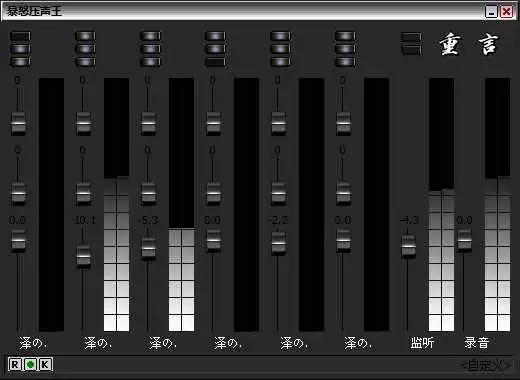Viewport: 520px width, 380px height.
Task: Click the middle slider knob on -2.2 channel
Action: coord(278,193)
